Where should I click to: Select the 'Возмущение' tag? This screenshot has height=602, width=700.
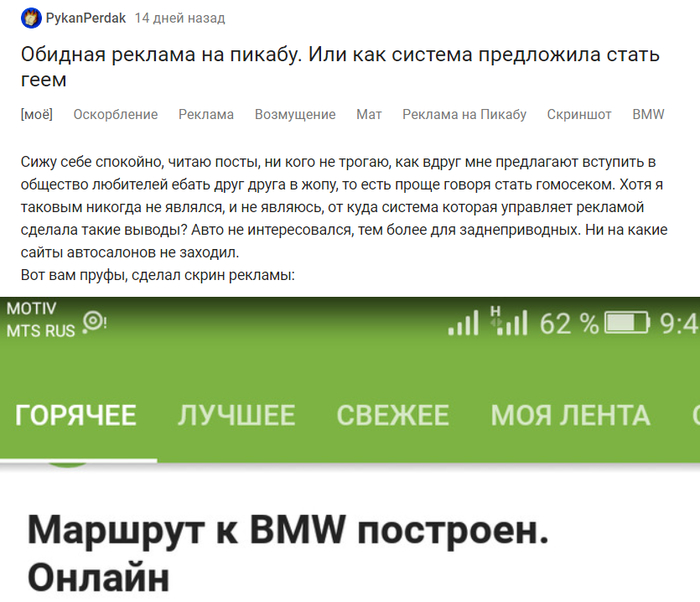tap(295, 114)
